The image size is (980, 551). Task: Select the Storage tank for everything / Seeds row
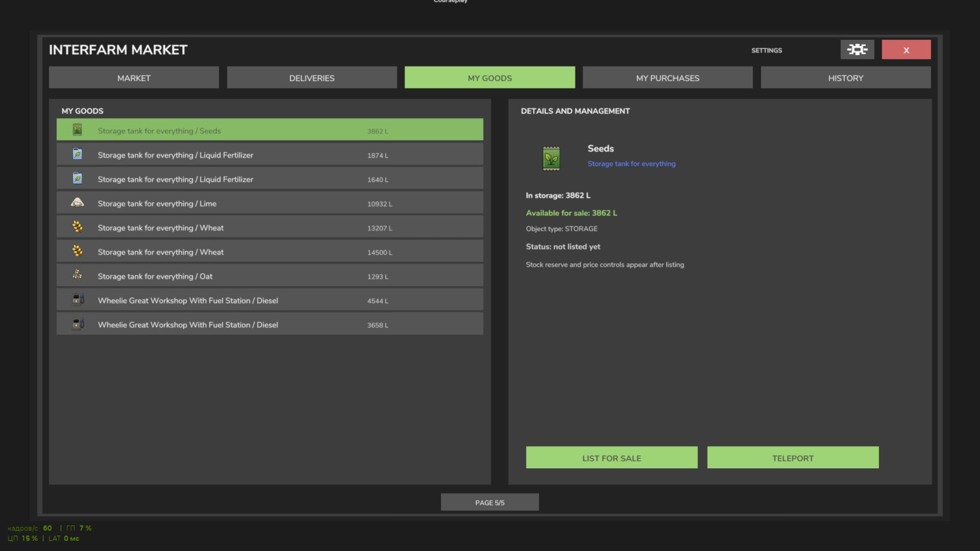[x=269, y=130]
